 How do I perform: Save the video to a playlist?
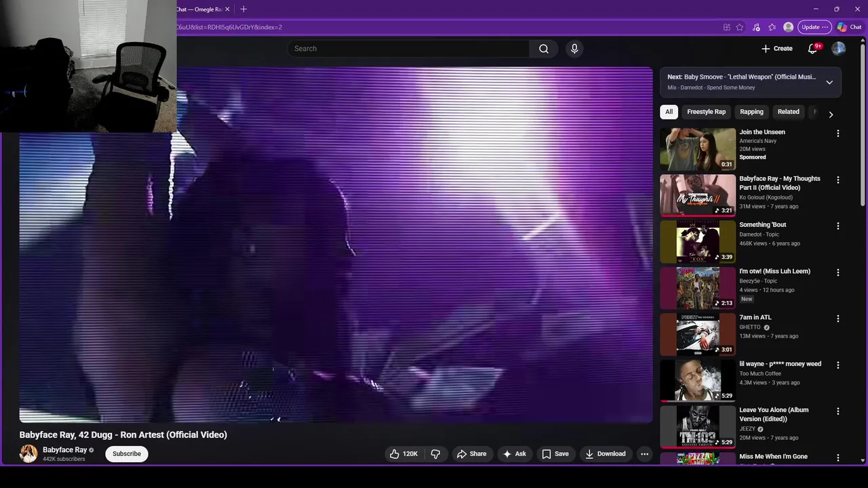pos(555,454)
